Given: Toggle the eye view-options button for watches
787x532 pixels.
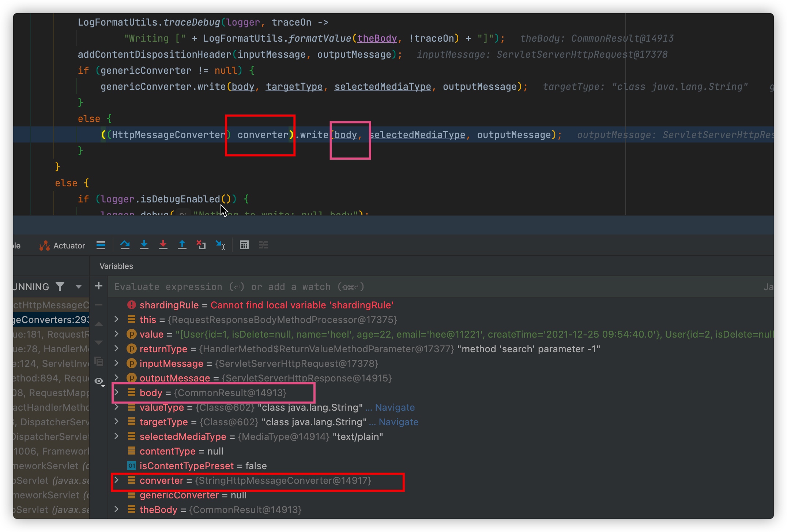Looking at the screenshot, I should (x=99, y=381).
